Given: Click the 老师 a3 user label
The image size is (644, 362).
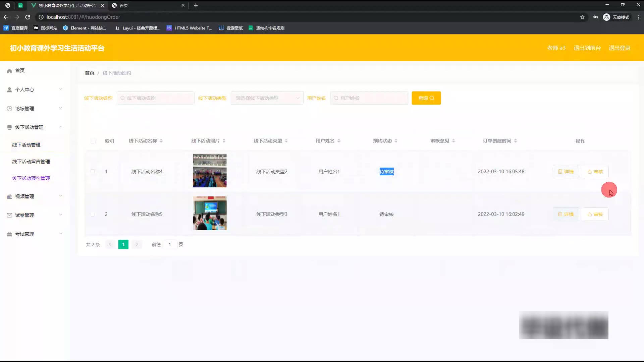Looking at the screenshot, I should click(556, 48).
